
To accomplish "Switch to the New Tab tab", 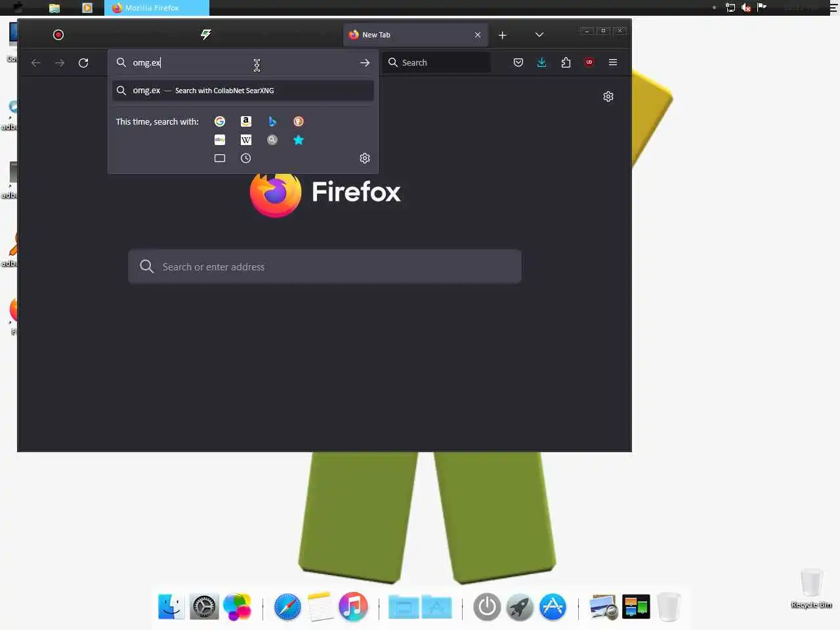I will [415, 35].
